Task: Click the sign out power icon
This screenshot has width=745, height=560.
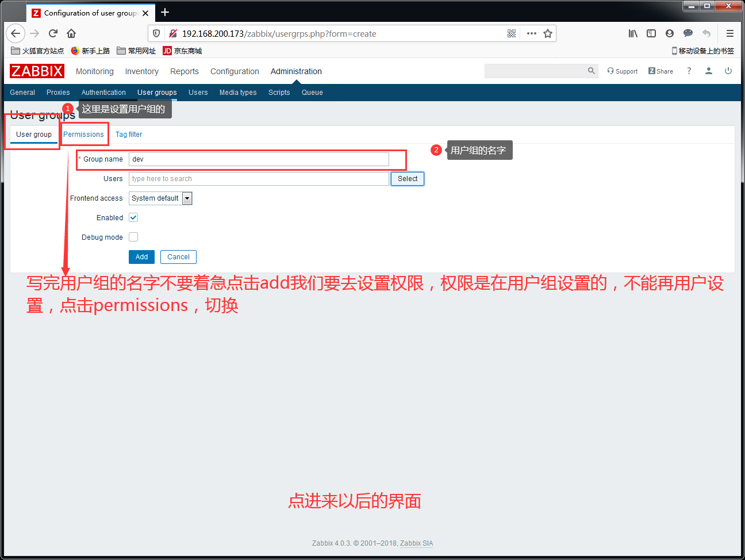Action: pyautogui.click(x=728, y=71)
